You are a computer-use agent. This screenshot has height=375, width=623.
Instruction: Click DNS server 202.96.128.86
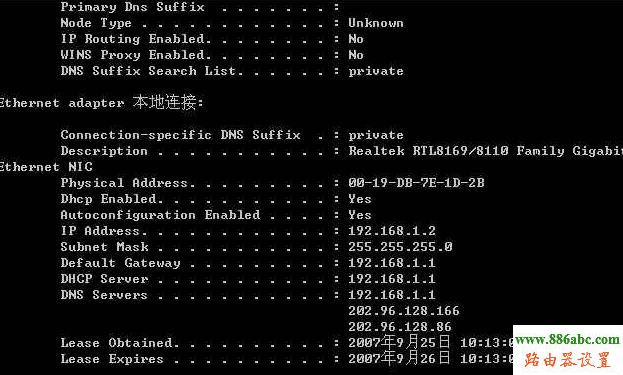coord(400,327)
